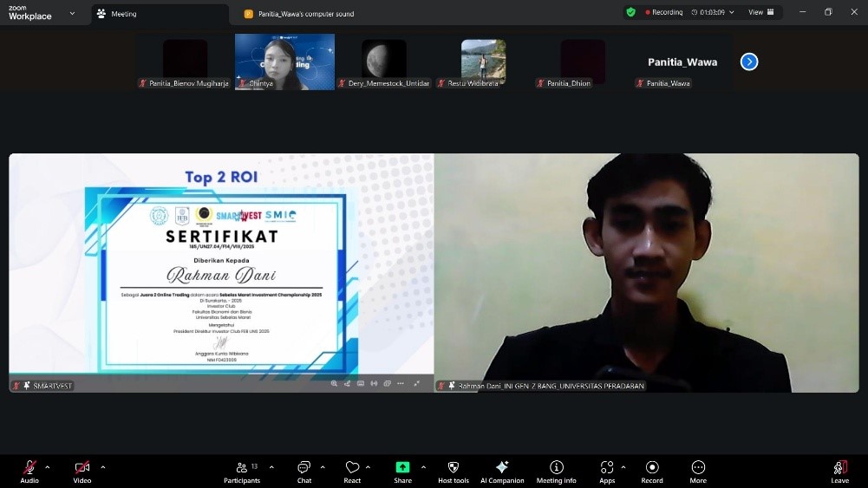Click the React heart icon

[352, 469]
